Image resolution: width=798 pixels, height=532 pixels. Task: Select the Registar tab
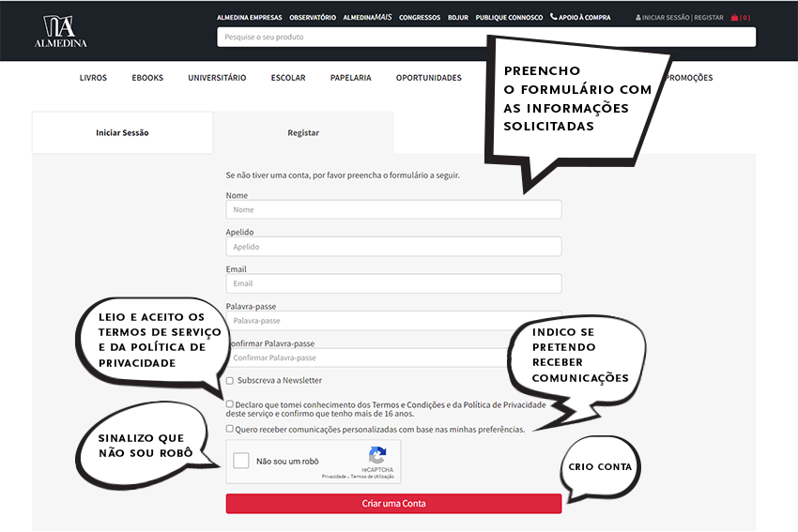[x=303, y=133]
